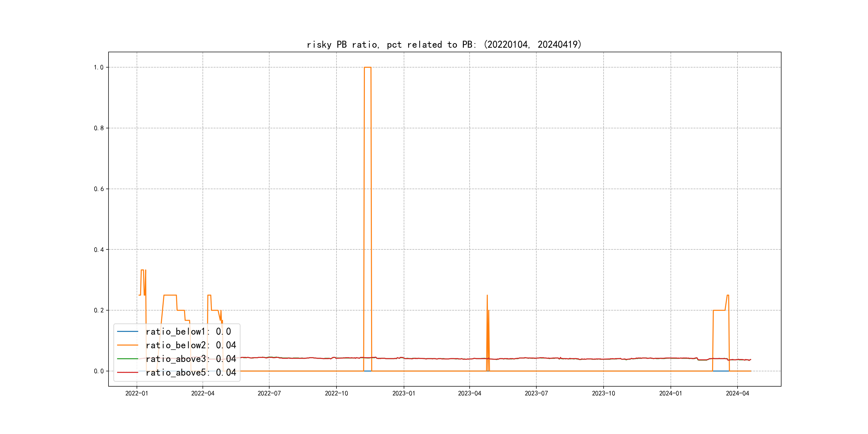Click the blue ratio_below1 legend line
The width and height of the screenshot is (868, 434).
tap(127, 332)
